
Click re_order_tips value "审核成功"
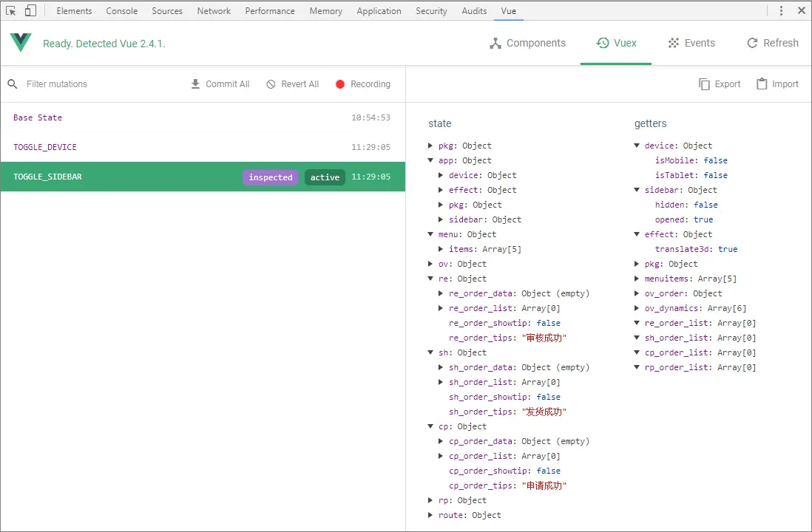click(544, 338)
